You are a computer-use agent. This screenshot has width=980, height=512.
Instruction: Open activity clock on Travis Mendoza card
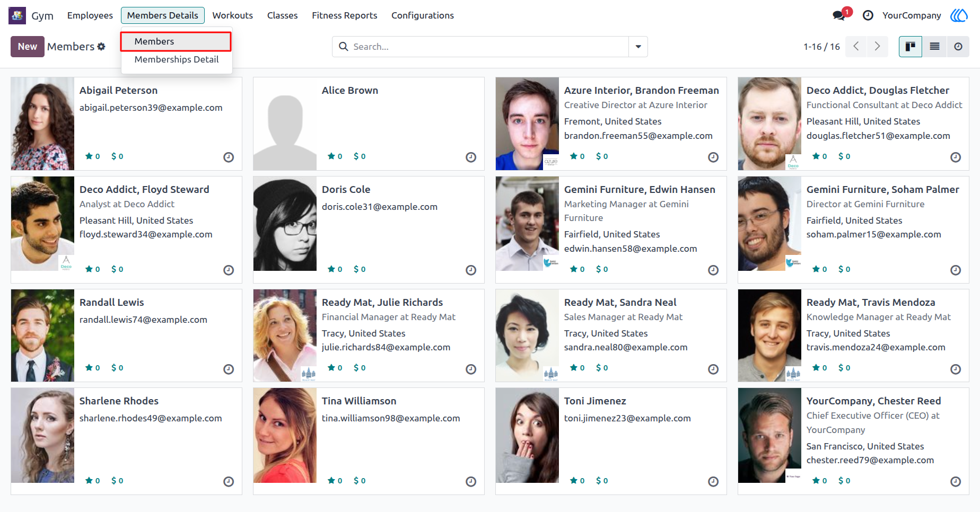(956, 369)
